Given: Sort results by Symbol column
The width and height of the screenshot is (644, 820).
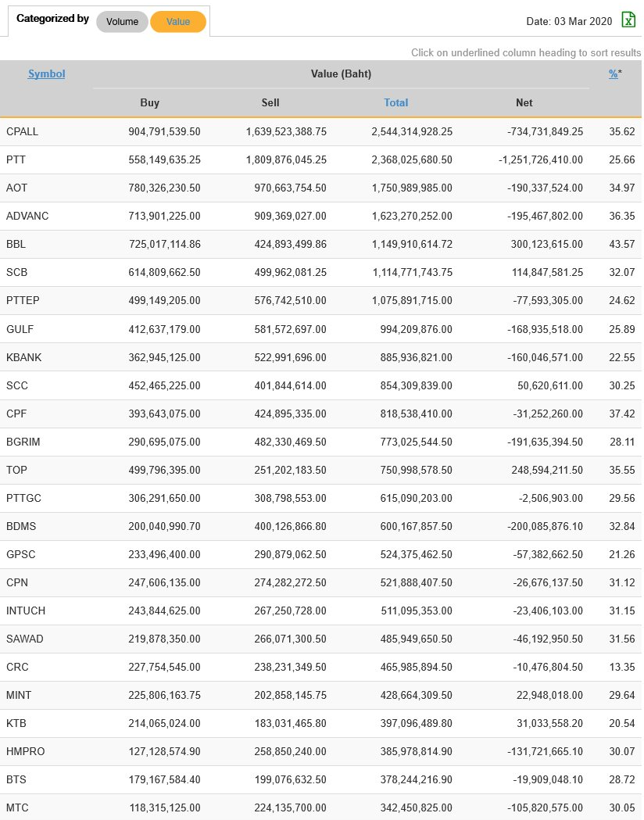Looking at the screenshot, I should (46, 74).
